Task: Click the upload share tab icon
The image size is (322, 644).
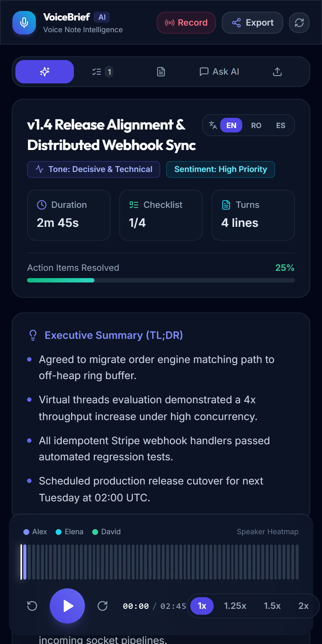Action: [x=277, y=72]
